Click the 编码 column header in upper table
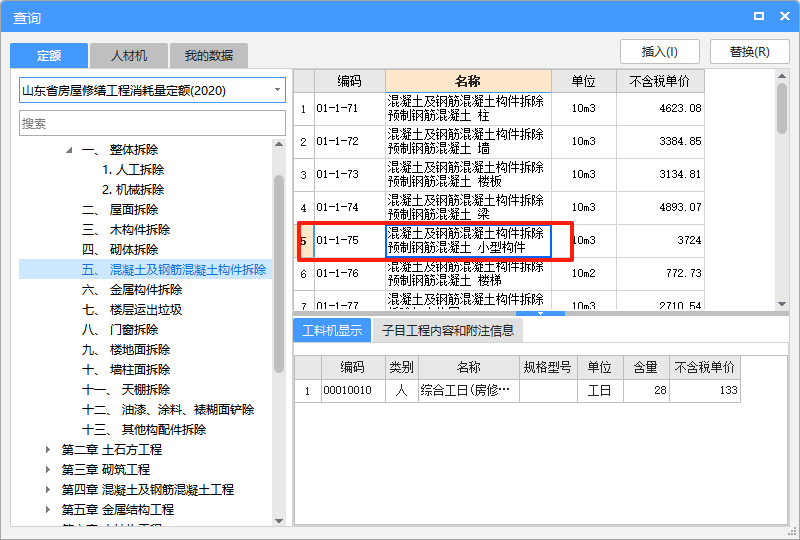The image size is (800, 540). coord(349,81)
